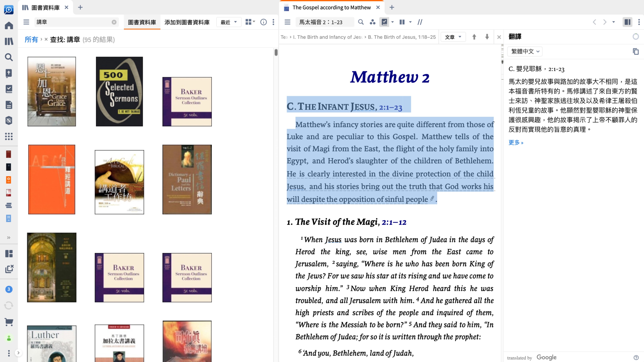Open the Tools hexagon icon in the sidebar
Viewport: 644px width, 362px height.
[x=9, y=120]
